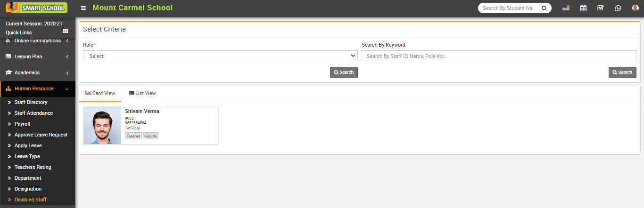Select the Card View tab
Screen dimensions: 644x208
100,93
